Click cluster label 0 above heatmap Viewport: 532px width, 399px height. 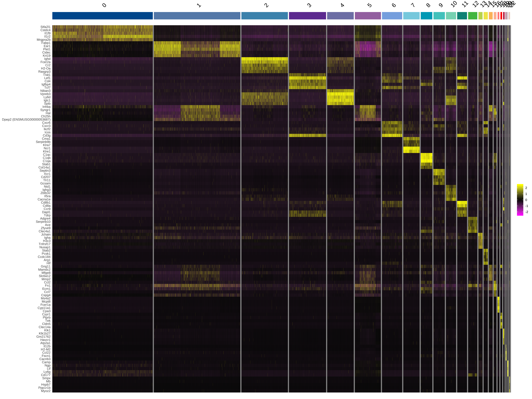tap(104, 5)
